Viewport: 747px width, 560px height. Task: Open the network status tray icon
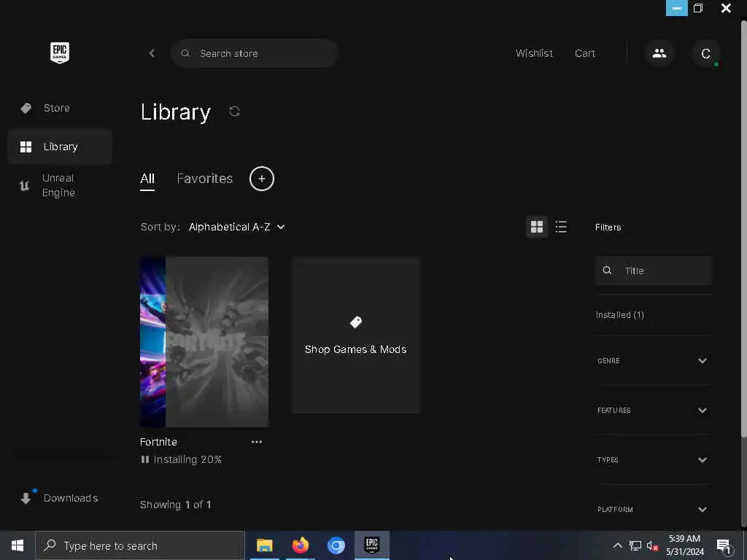[x=635, y=545]
